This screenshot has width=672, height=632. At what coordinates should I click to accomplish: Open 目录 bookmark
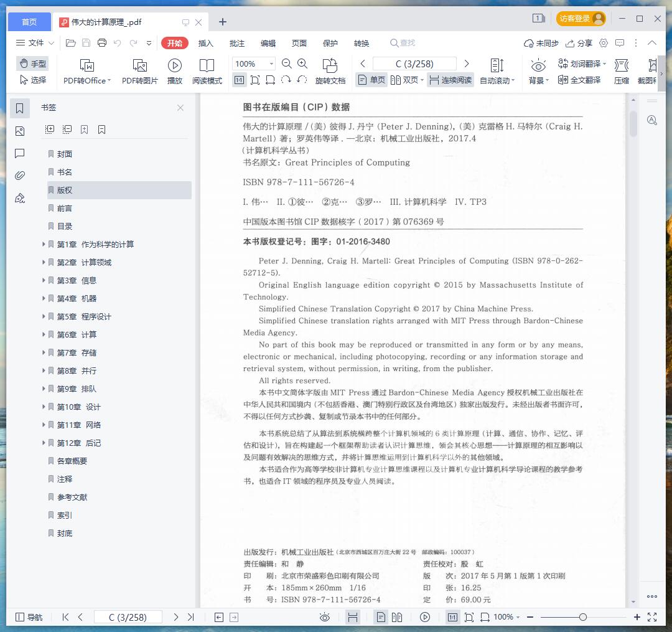tap(64, 226)
